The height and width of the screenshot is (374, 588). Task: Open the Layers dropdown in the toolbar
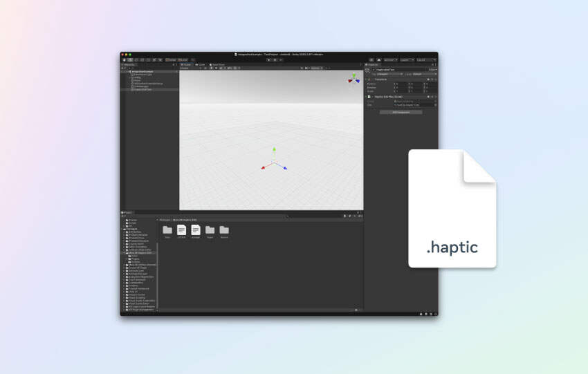point(407,59)
